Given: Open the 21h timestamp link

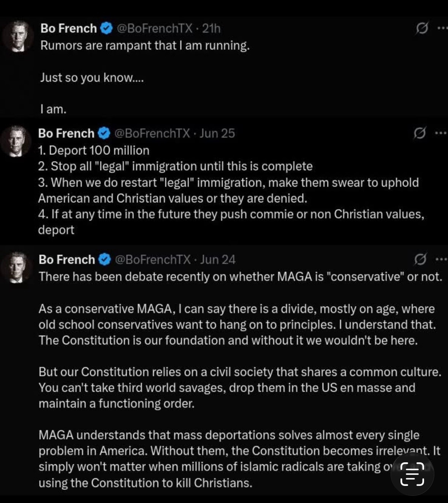Looking at the screenshot, I should click(211, 28).
